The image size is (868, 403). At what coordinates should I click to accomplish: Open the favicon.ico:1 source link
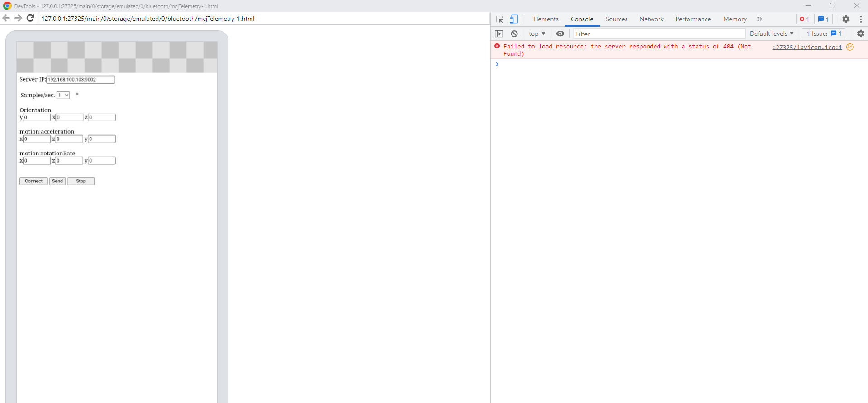(x=807, y=47)
